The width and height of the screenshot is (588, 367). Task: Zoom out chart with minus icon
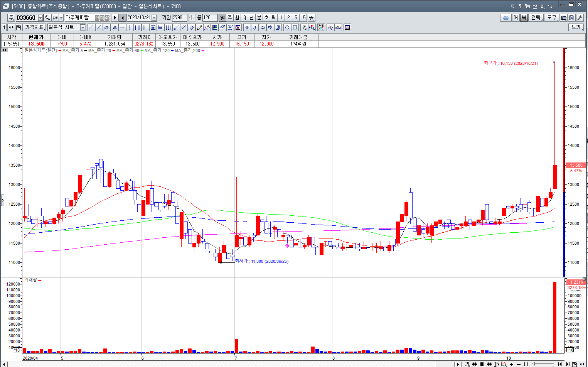click(x=519, y=364)
